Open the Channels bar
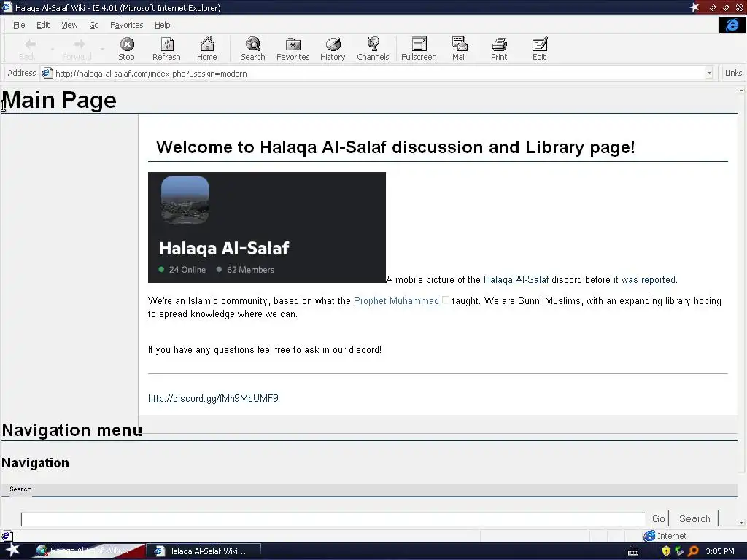The image size is (747, 560). tap(373, 49)
